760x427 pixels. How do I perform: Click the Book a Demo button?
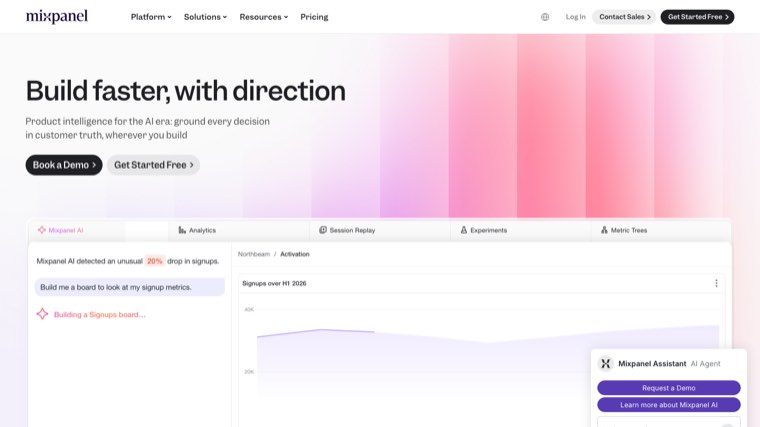click(x=64, y=165)
